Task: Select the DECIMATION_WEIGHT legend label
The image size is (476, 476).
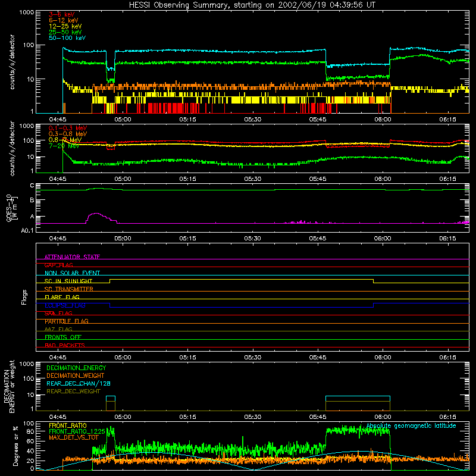Action: click(76, 376)
